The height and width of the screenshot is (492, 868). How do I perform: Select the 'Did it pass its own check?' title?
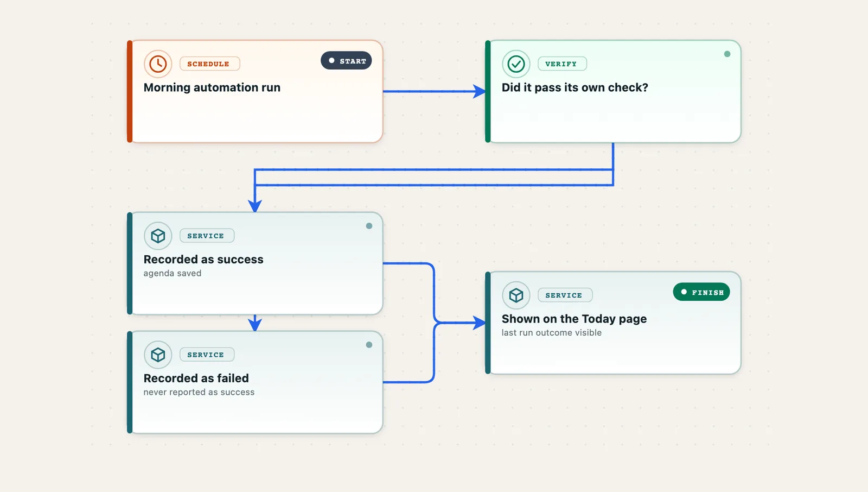tap(575, 87)
